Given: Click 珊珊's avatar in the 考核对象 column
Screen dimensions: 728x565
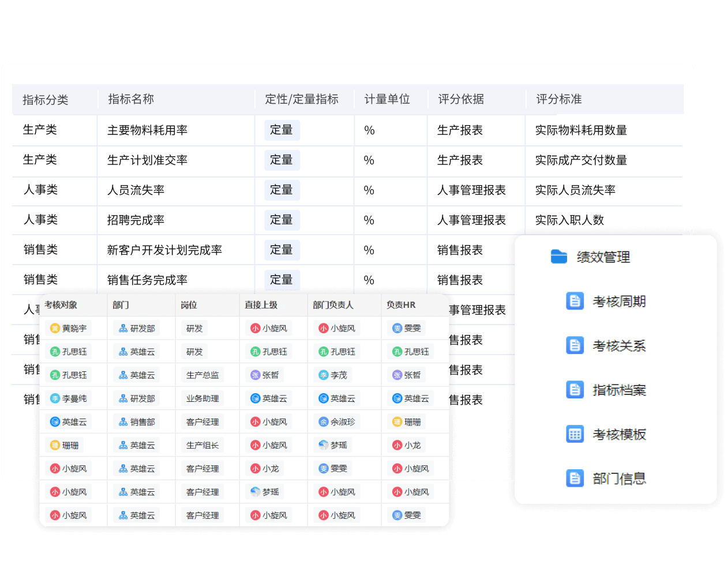Looking at the screenshot, I should pos(55,445).
